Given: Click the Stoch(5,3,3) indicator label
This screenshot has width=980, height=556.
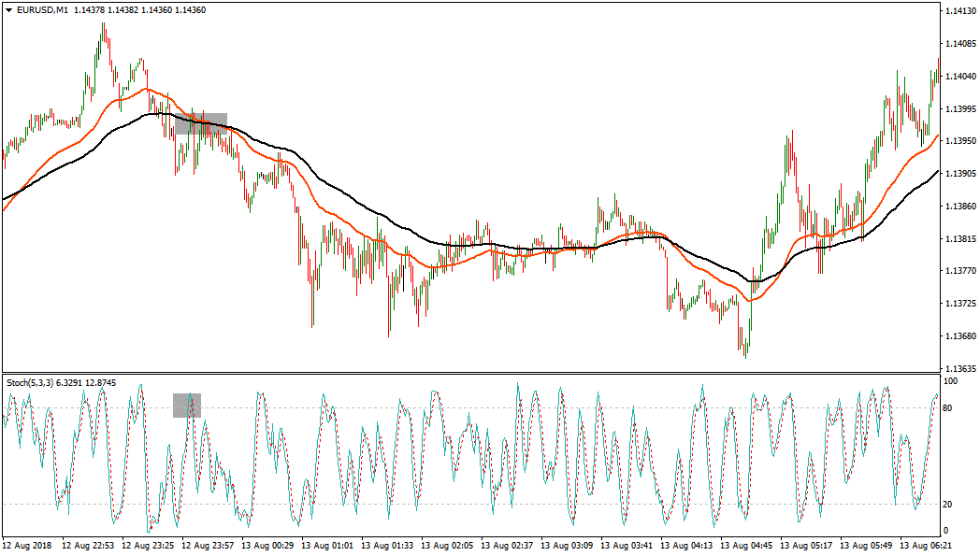Looking at the screenshot, I should click(x=30, y=382).
